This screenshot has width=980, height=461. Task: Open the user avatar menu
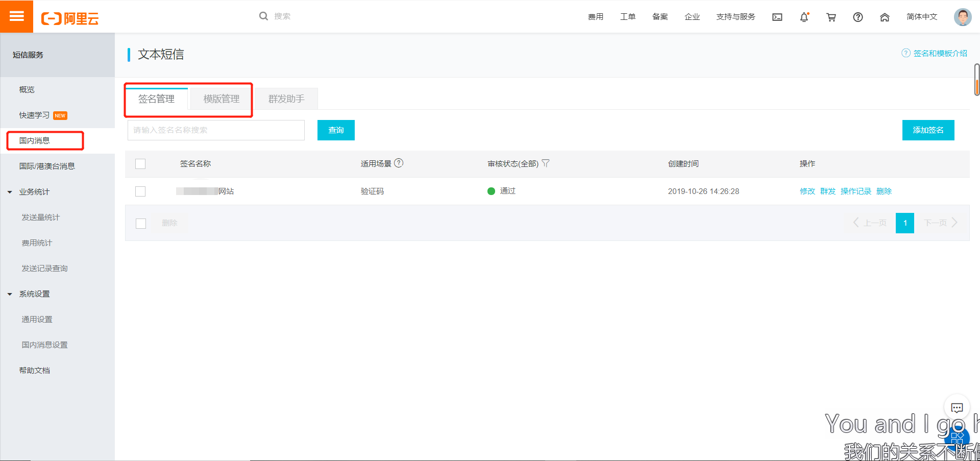tap(963, 17)
